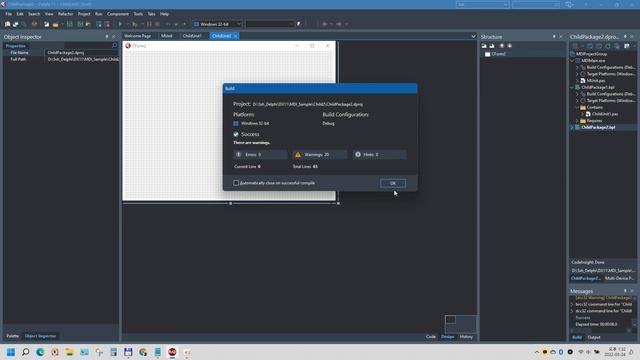Switch to the Palette tab
The width and height of the screenshot is (640, 360).
pos(13,336)
